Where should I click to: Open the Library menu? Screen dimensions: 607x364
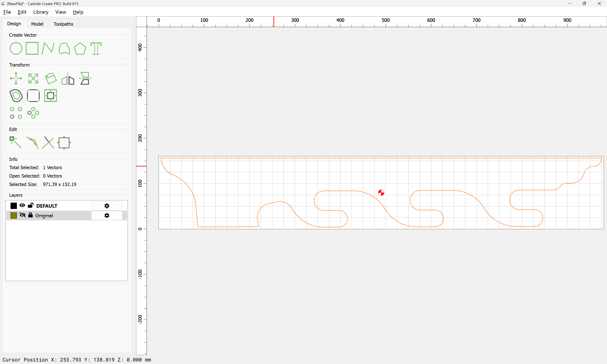pyautogui.click(x=41, y=12)
